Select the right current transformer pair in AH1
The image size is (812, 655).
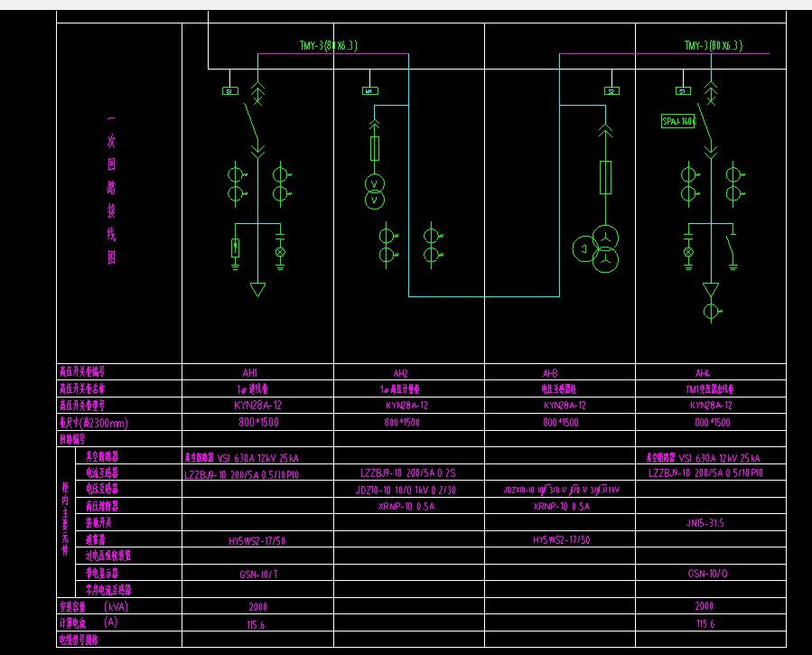pos(281,183)
